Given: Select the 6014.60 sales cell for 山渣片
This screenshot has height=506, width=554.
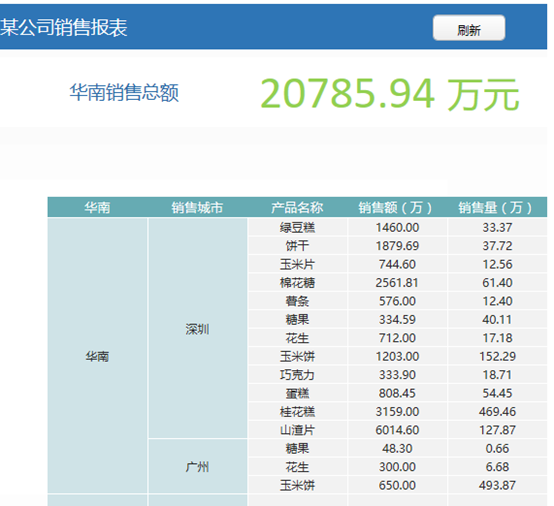Looking at the screenshot, I should (x=397, y=430).
